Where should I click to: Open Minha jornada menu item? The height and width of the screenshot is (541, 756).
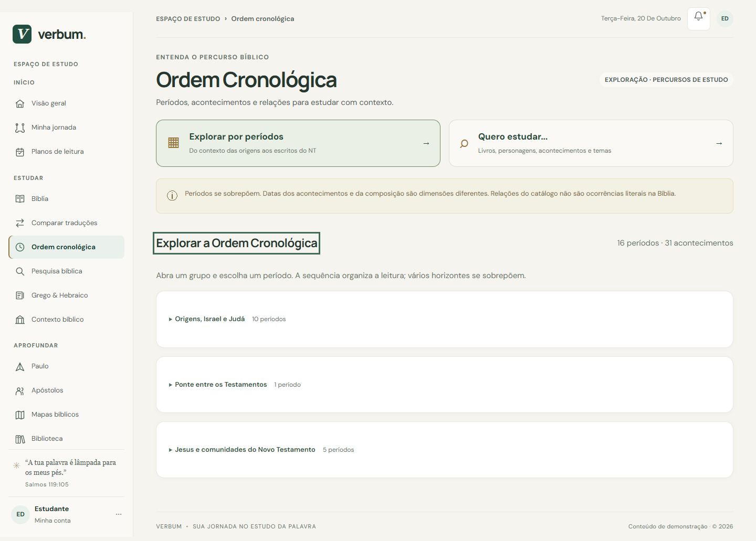(67, 128)
